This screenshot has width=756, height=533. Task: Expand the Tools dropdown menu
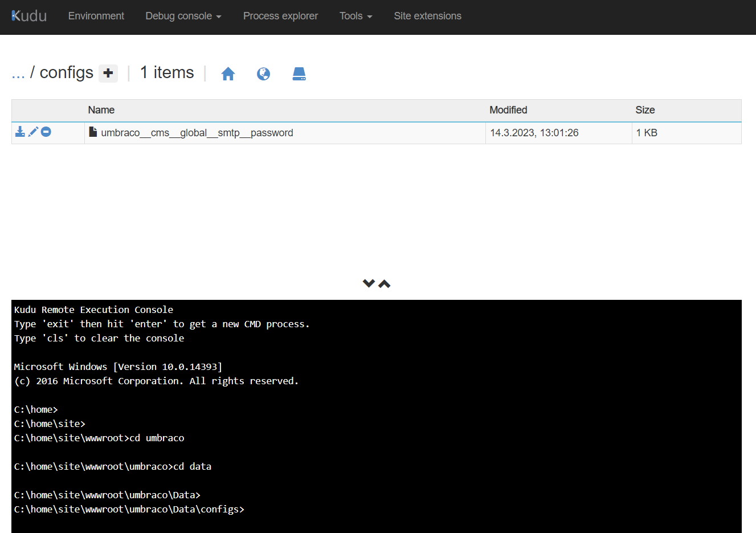pos(356,16)
